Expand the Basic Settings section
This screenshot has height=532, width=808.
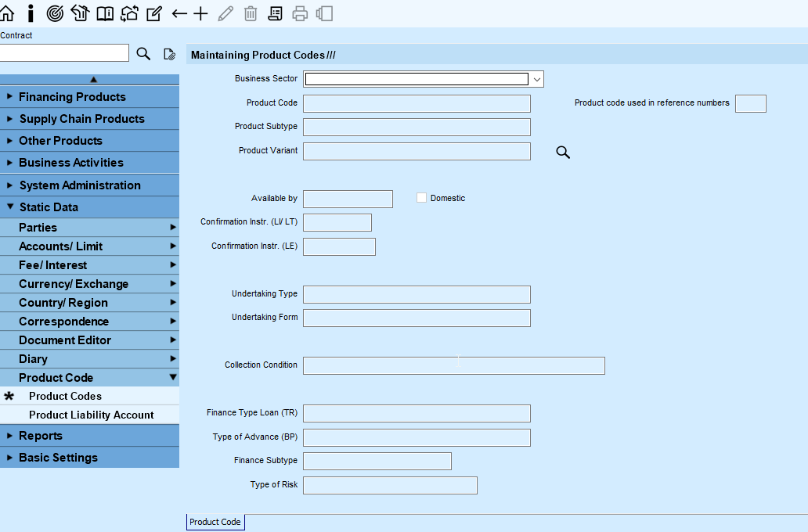pos(90,458)
